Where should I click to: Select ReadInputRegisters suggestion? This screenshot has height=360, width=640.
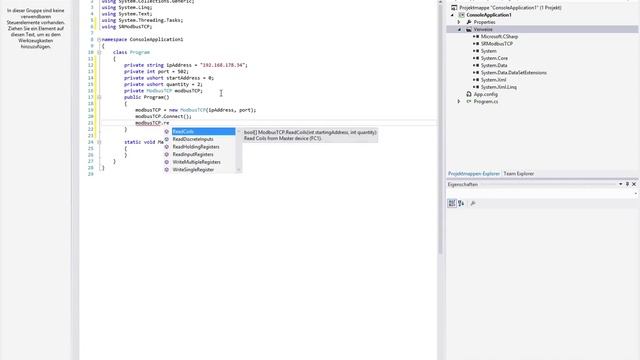coord(193,154)
